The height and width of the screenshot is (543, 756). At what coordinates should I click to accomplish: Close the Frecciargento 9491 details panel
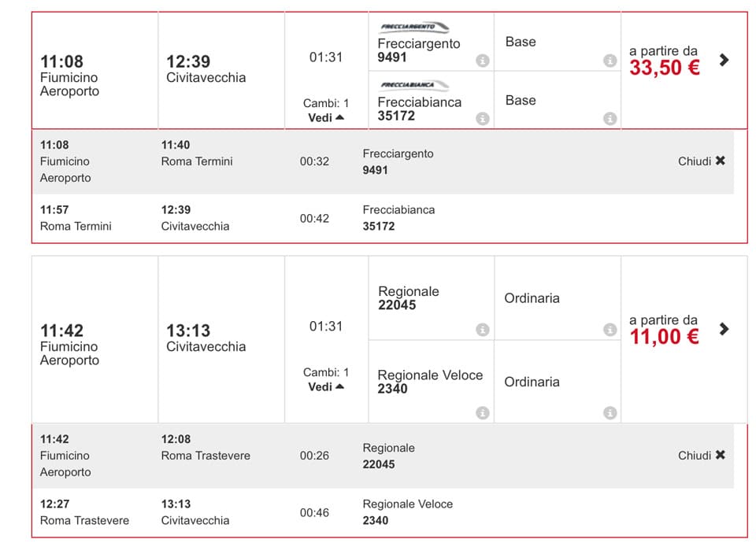coord(702,161)
